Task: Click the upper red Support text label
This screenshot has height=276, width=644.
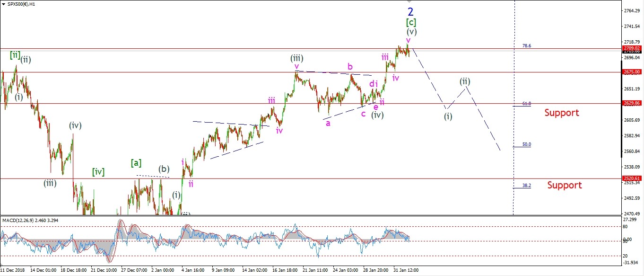Action: (x=561, y=113)
